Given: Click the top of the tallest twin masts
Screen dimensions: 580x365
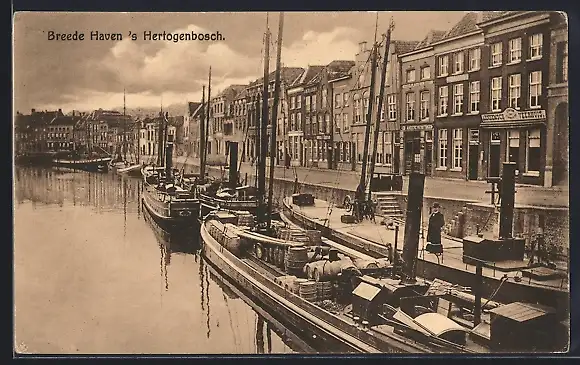Looking at the screenshot, I should 274,22.
